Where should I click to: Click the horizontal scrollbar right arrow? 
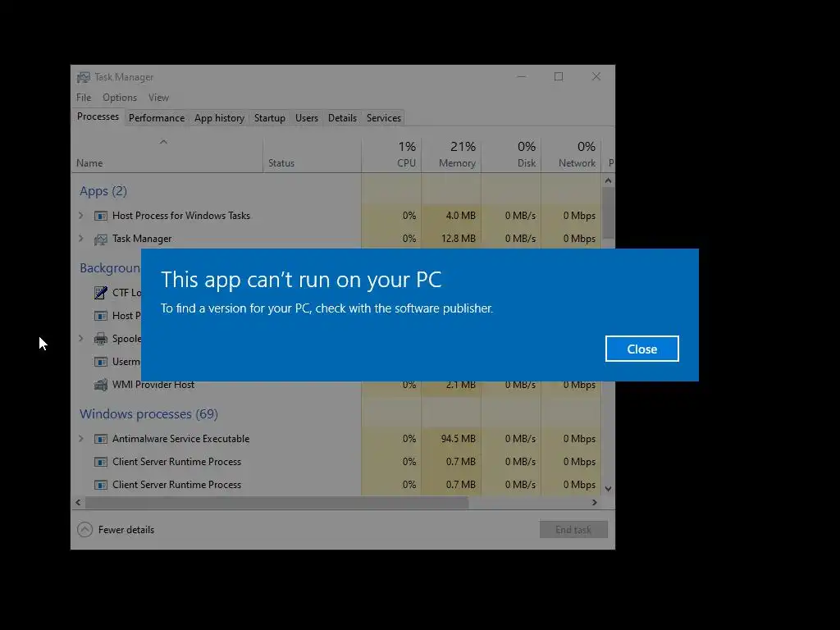pos(594,503)
